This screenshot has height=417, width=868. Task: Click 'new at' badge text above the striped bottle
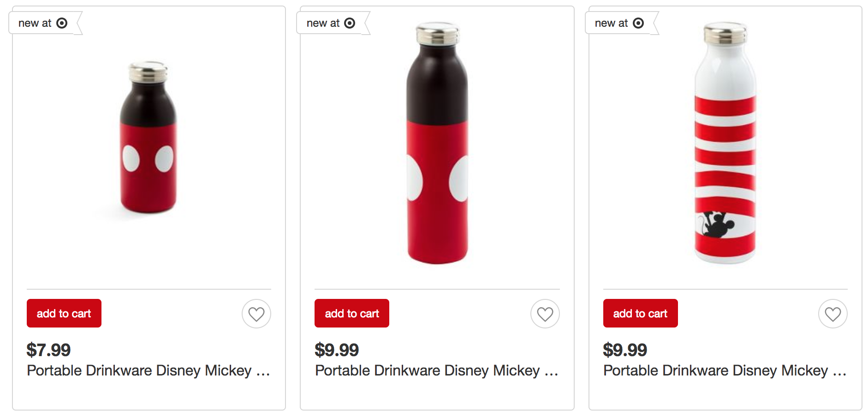pos(611,23)
